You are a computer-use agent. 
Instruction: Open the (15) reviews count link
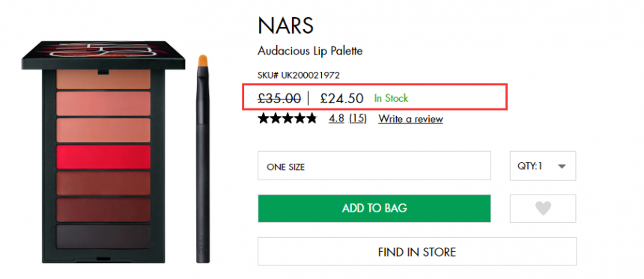pyautogui.click(x=357, y=119)
